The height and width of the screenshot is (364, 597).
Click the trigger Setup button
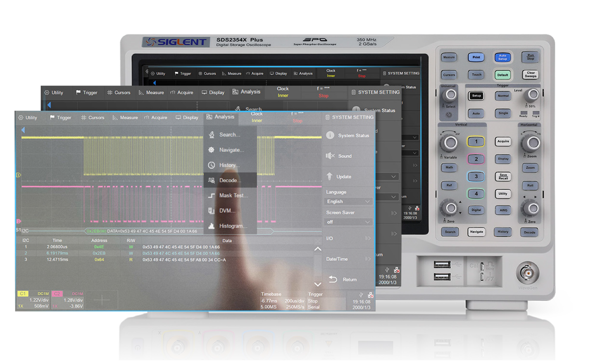(x=476, y=96)
